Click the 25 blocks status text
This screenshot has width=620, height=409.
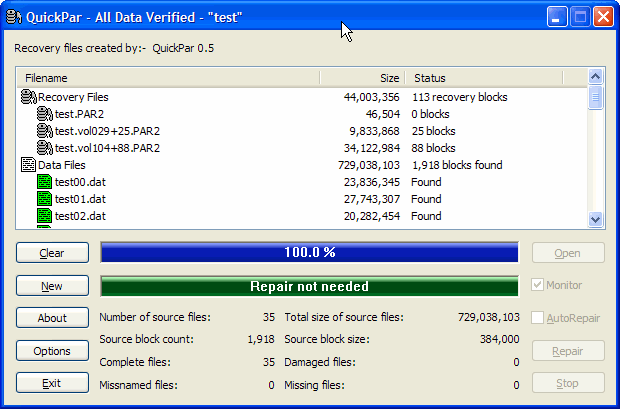[433, 131]
